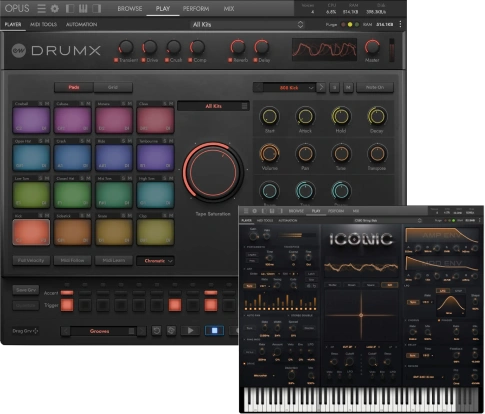Switch to the Grid view
Screen dimensions: 485x414
tap(113, 87)
